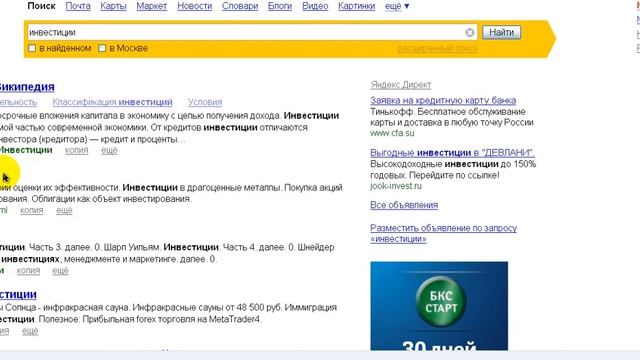The image size is (640, 360).
Task: Click 'ещё' under the Wikipedia result
Action: pos(109,150)
